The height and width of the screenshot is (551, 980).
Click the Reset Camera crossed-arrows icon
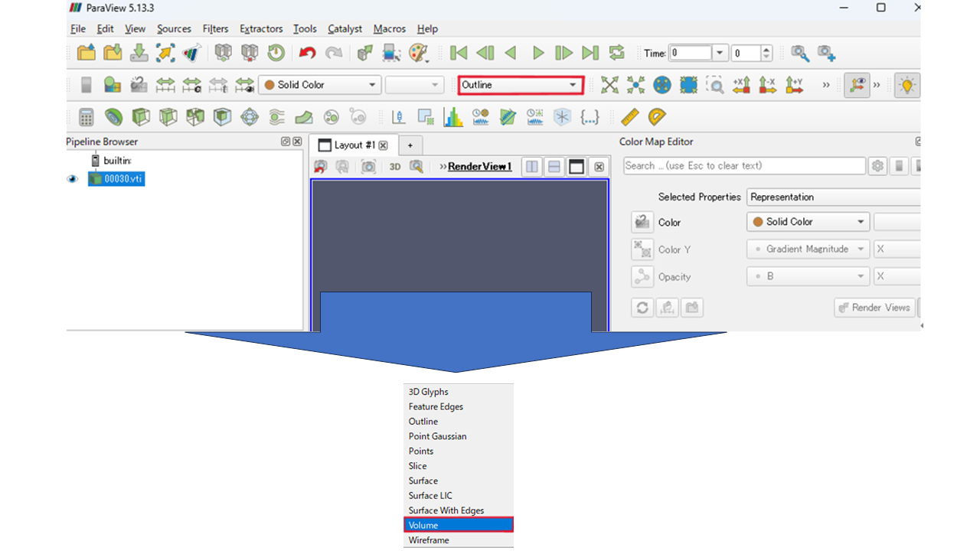pos(609,85)
